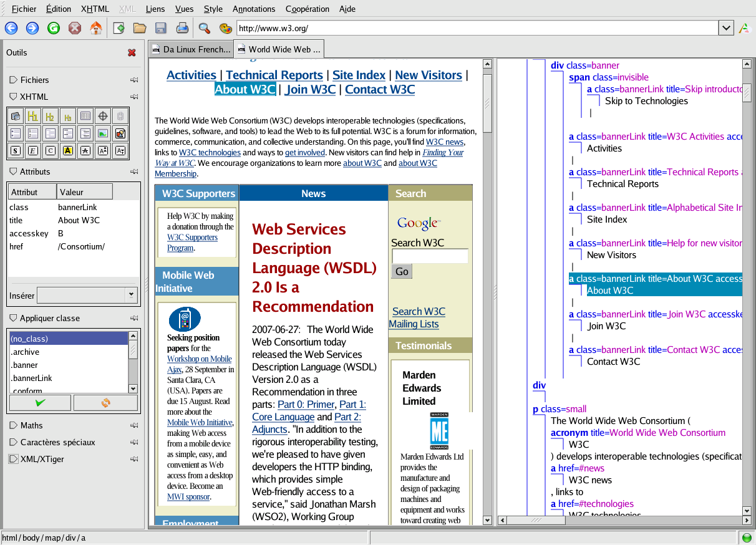Click the W3C Supporters Program link
The height and width of the screenshot is (545, 756).
(x=192, y=243)
